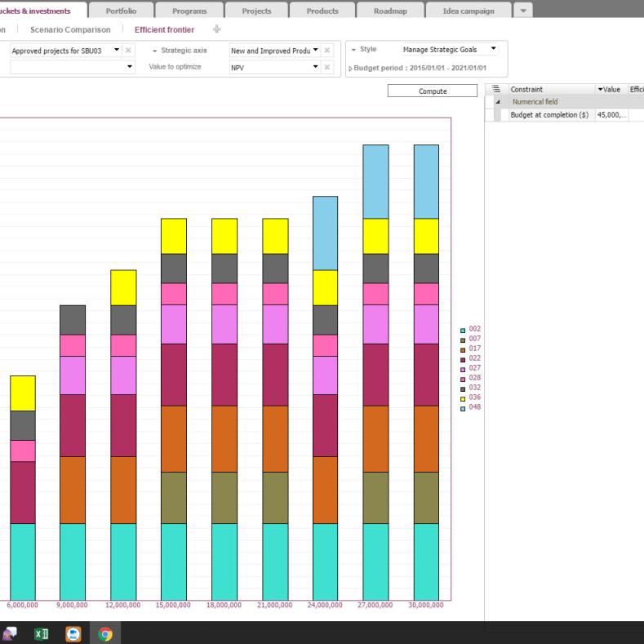Screen dimensions: 644x644
Task: Sort by the Value column arrow
Action: (600, 89)
